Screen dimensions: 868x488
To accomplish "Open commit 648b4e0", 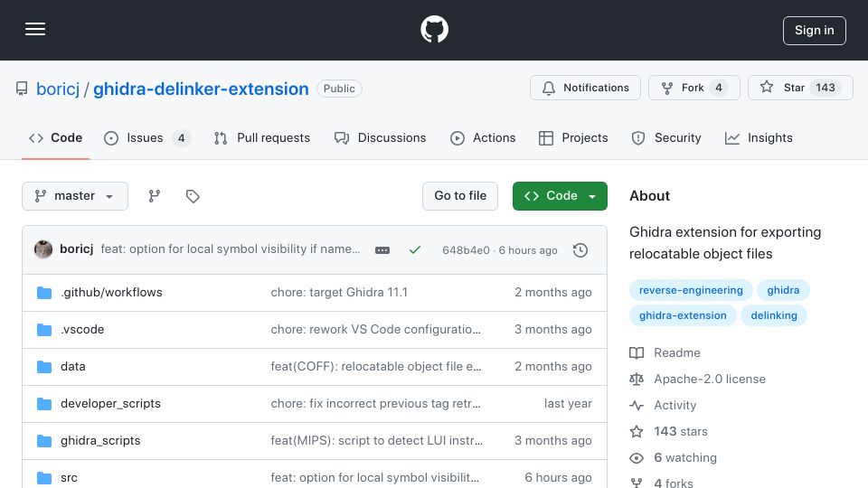I will [x=466, y=250].
